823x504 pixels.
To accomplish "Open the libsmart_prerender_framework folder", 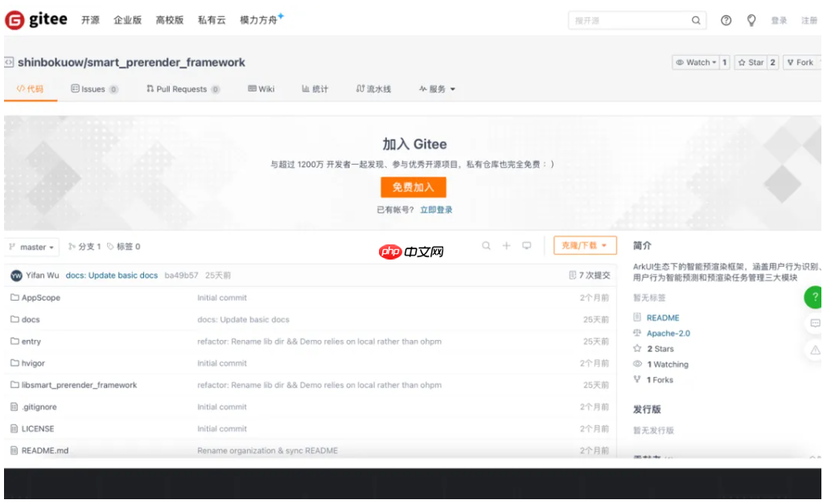I will pyautogui.click(x=79, y=385).
